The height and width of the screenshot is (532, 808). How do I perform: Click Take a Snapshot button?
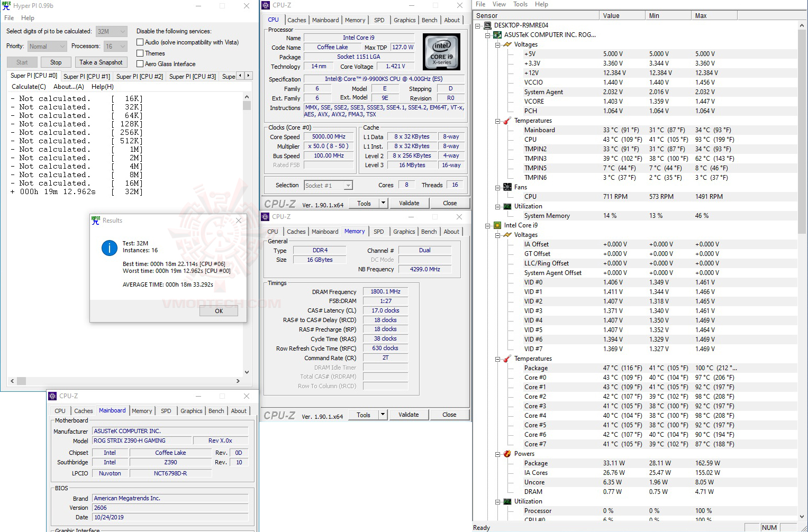click(x=101, y=62)
